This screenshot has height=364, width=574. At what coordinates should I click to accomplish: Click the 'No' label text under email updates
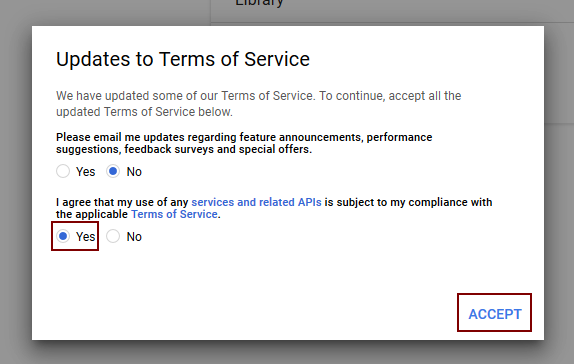pyautogui.click(x=134, y=171)
